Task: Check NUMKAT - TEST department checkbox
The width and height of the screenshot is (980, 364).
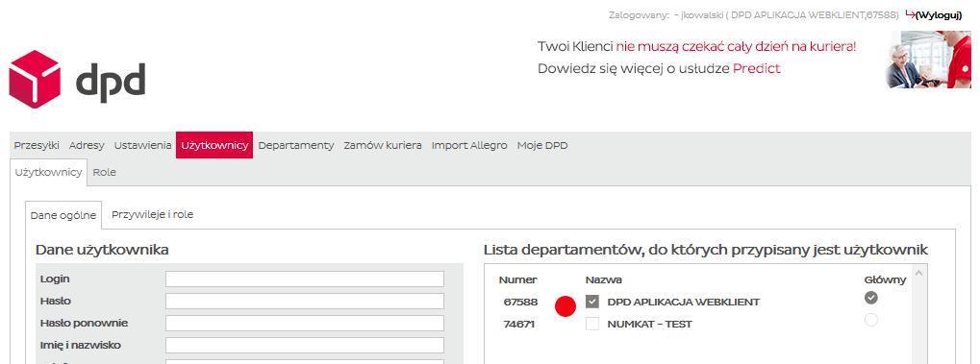Action: [591, 324]
